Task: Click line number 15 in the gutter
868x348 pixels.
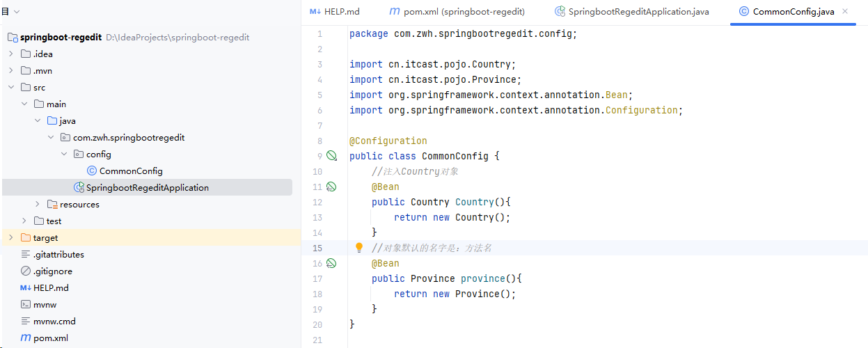Action: click(x=317, y=248)
